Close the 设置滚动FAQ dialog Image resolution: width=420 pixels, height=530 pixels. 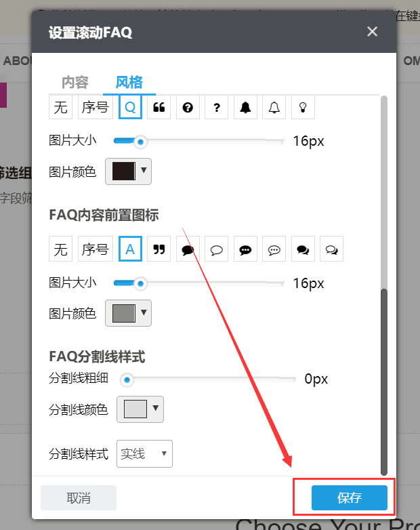coord(372,32)
